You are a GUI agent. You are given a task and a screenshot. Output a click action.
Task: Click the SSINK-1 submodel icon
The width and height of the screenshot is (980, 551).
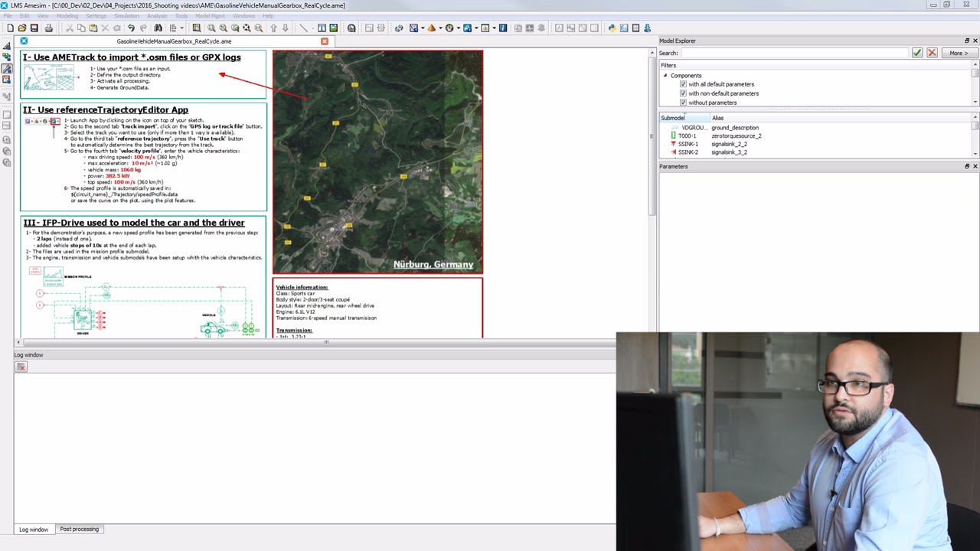tap(673, 144)
